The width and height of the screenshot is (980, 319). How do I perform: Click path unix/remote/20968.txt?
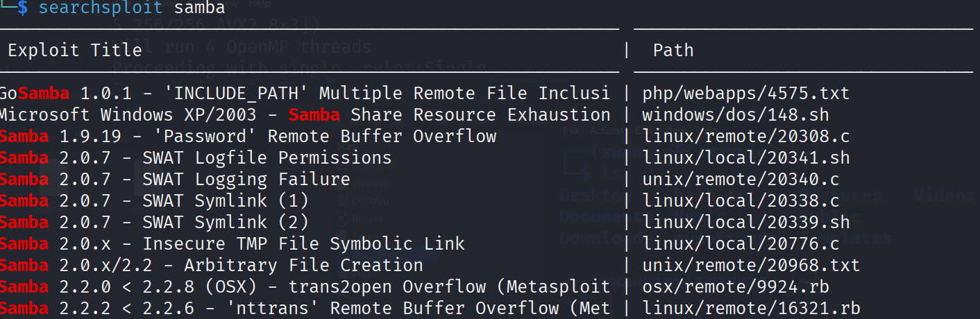point(751,265)
